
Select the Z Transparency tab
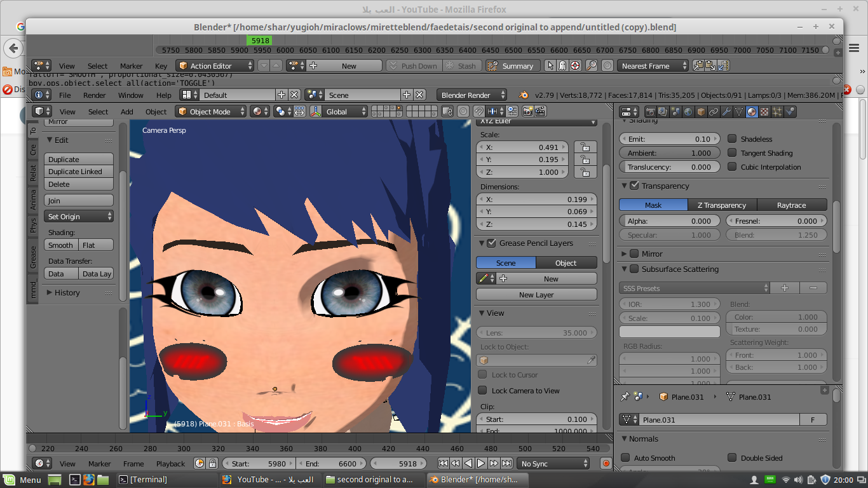[721, 205]
